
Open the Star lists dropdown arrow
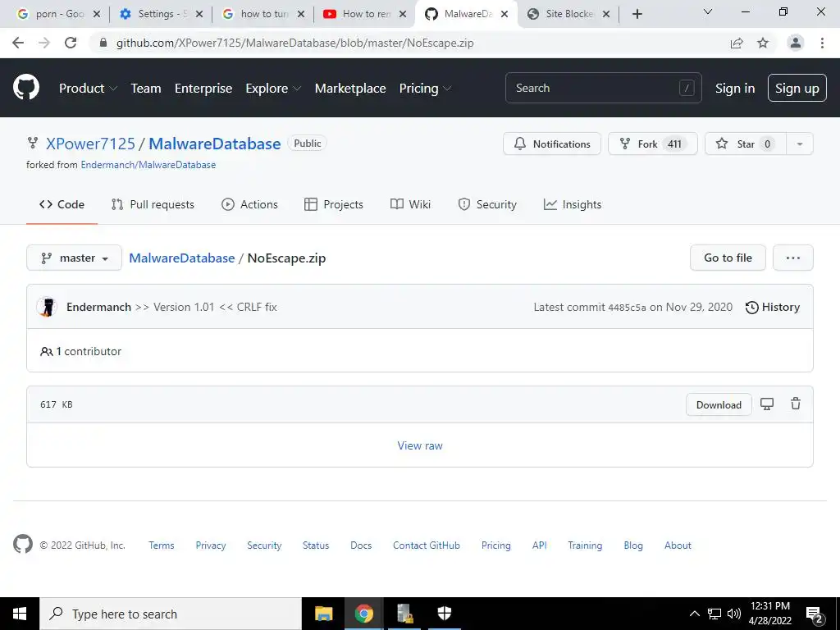799,144
